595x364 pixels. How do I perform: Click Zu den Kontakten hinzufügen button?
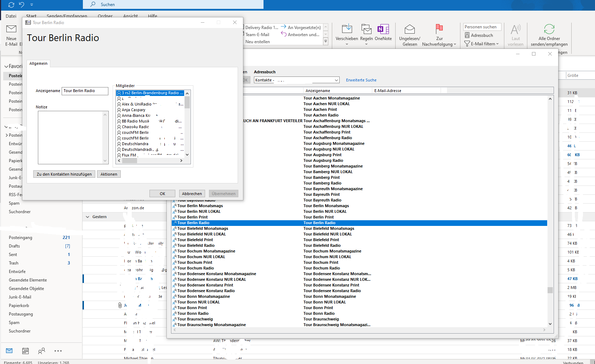click(64, 174)
